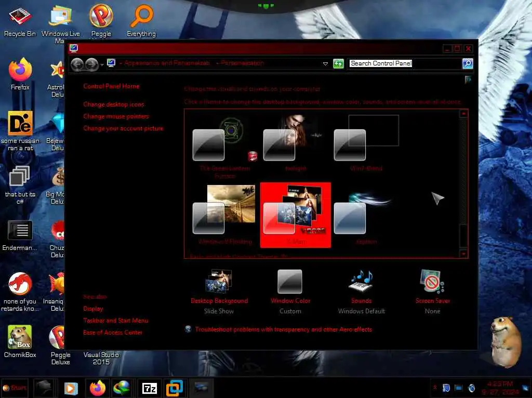Open Taskbar and Start Menu link
Image resolution: width=532 pixels, height=398 pixels.
(x=116, y=321)
